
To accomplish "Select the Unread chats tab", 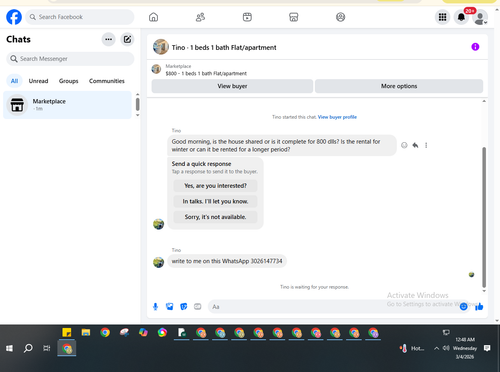I will (38, 81).
